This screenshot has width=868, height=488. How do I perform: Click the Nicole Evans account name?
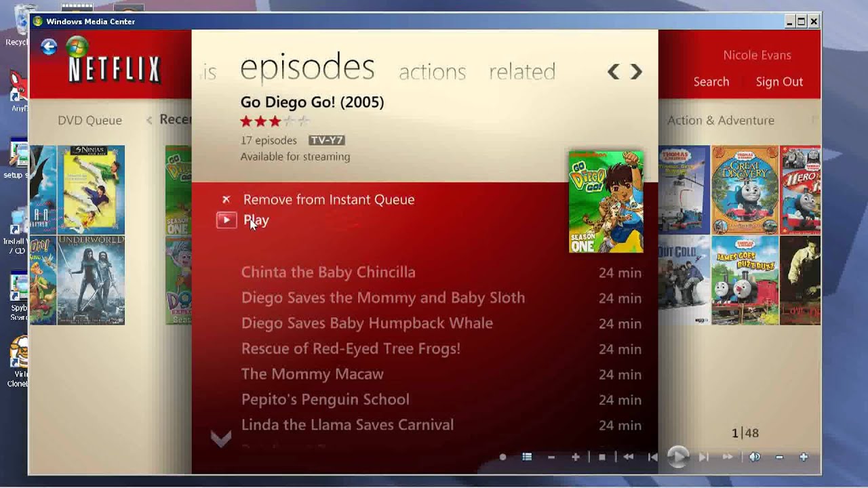pyautogui.click(x=757, y=55)
